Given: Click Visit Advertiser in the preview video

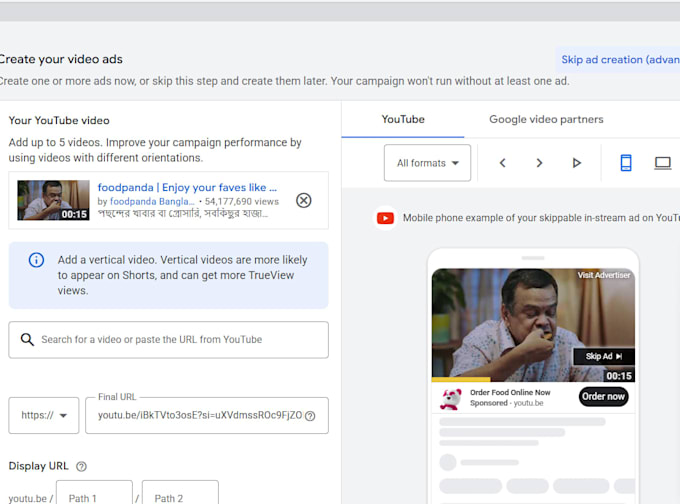Looking at the screenshot, I should pos(604,275).
